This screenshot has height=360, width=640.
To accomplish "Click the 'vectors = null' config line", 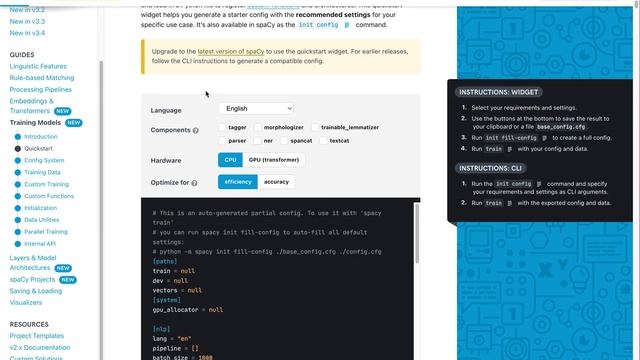I will point(177,290).
